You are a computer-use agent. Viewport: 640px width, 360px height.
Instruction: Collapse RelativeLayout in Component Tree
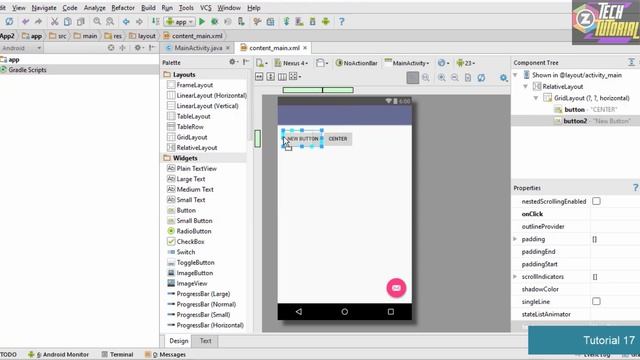[x=526, y=87]
